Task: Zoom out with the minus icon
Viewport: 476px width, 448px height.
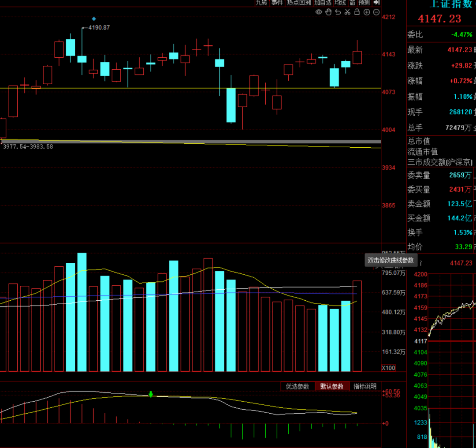Action: (x=376, y=12)
